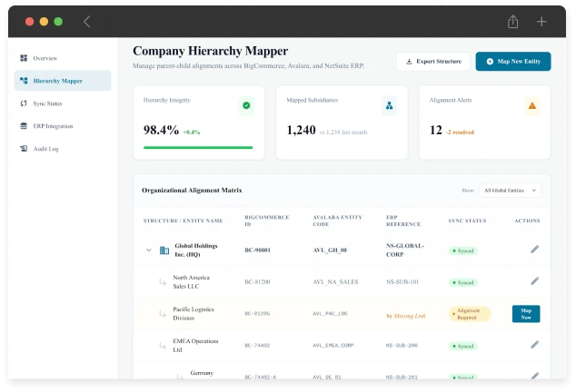
Task: Collapse the Global Holdings Inc. tree row
Action: point(149,250)
